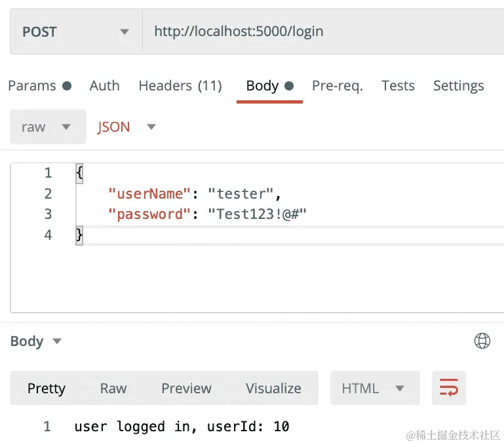Select the Pretty response view
The image size is (504, 445).
pos(47,388)
